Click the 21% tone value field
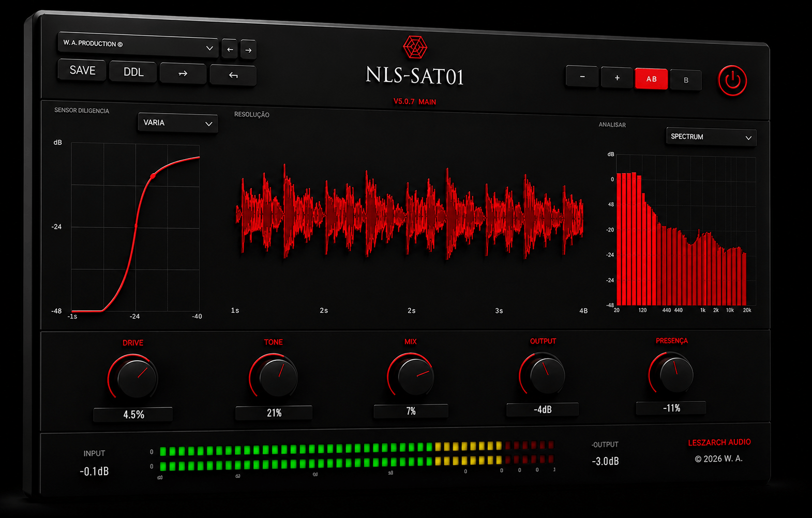The height and width of the screenshot is (518, 812). coord(274,413)
